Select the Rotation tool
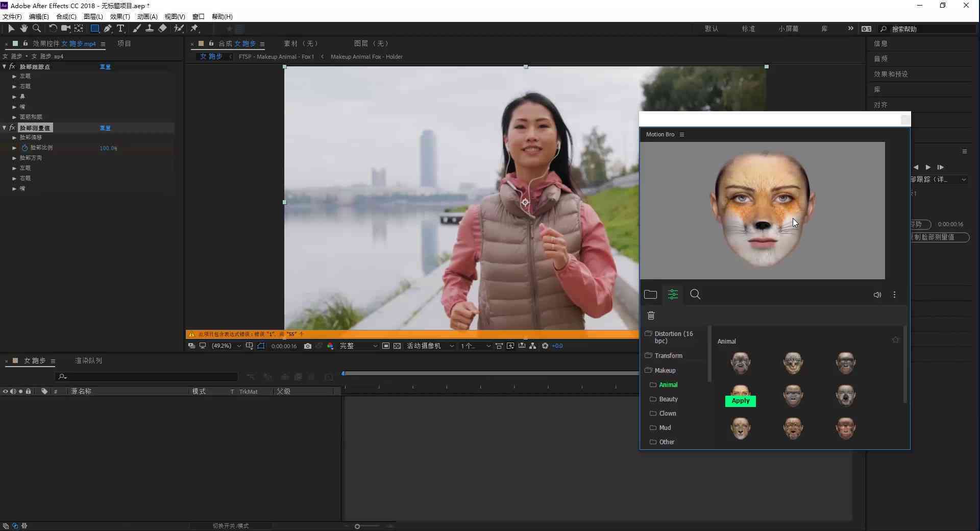The width and height of the screenshot is (980, 531). pyautogui.click(x=53, y=29)
